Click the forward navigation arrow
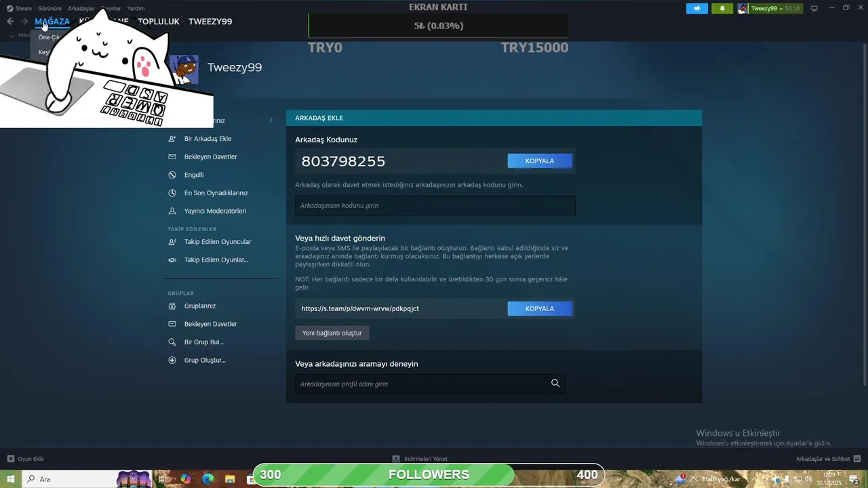 click(24, 22)
